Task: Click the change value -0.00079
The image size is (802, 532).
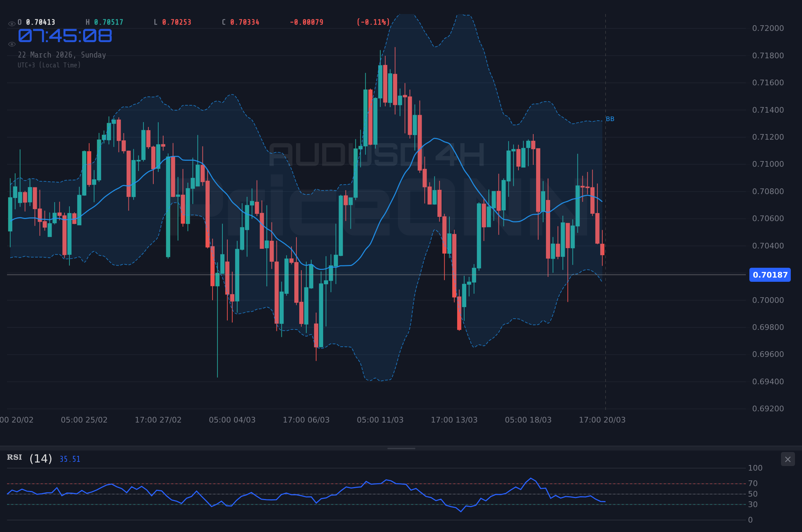Action: pyautogui.click(x=306, y=22)
